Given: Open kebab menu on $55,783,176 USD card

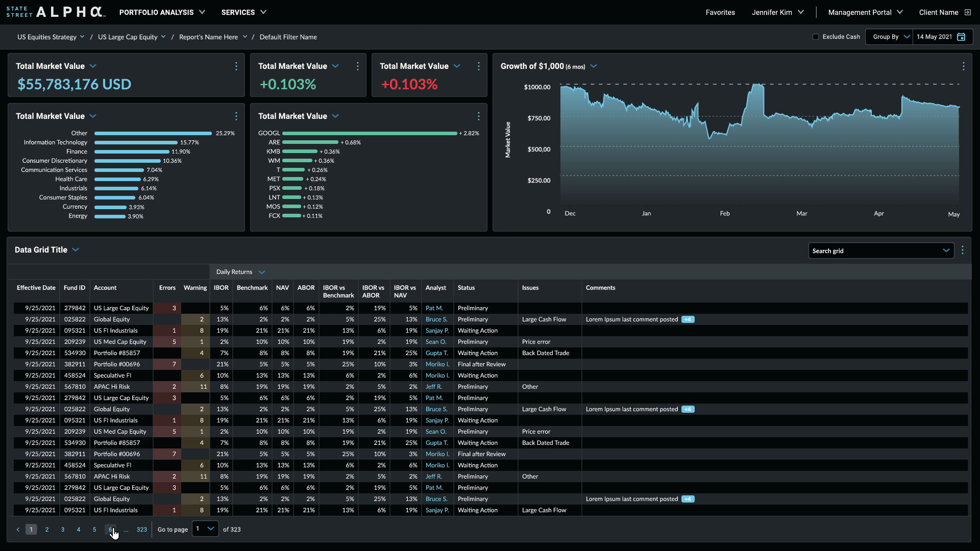Looking at the screenshot, I should click(236, 66).
